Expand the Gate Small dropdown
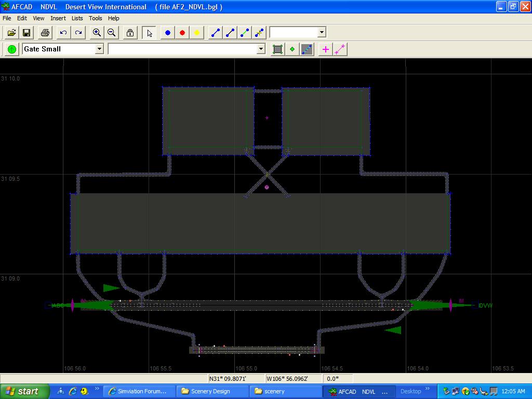This screenshot has height=399, width=532. click(99, 49)
